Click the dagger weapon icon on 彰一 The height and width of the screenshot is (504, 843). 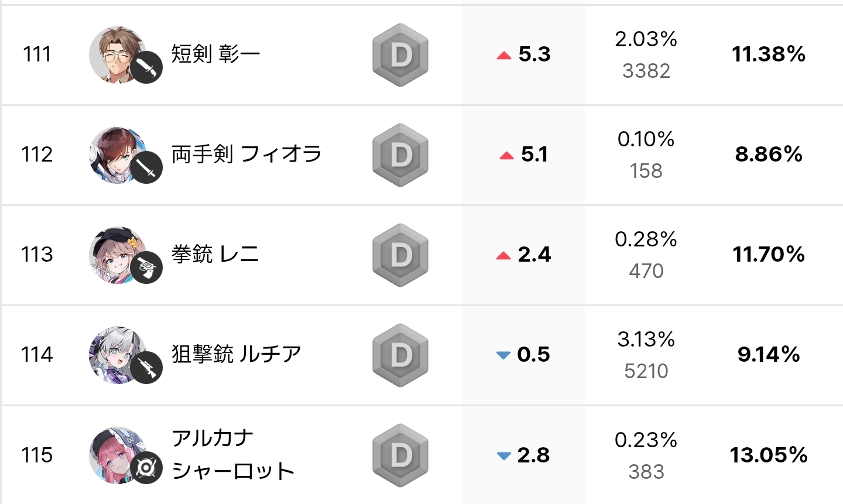(x=146, y=67)
